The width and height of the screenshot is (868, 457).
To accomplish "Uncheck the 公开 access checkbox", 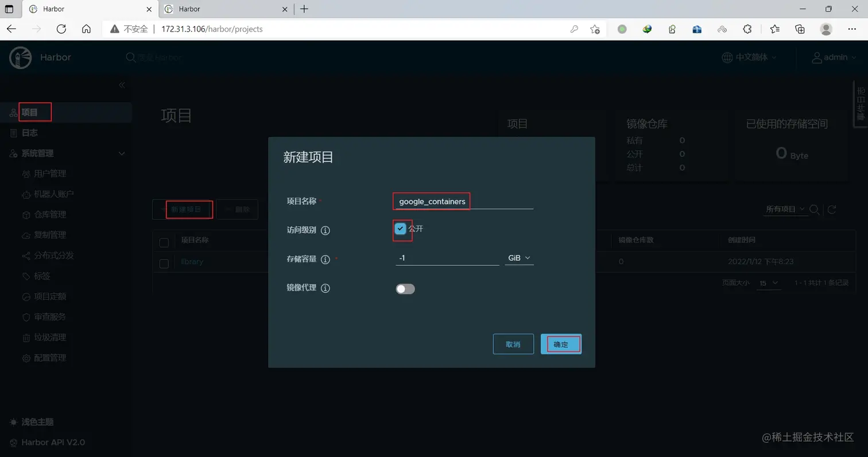I will (x=400, y=228).
